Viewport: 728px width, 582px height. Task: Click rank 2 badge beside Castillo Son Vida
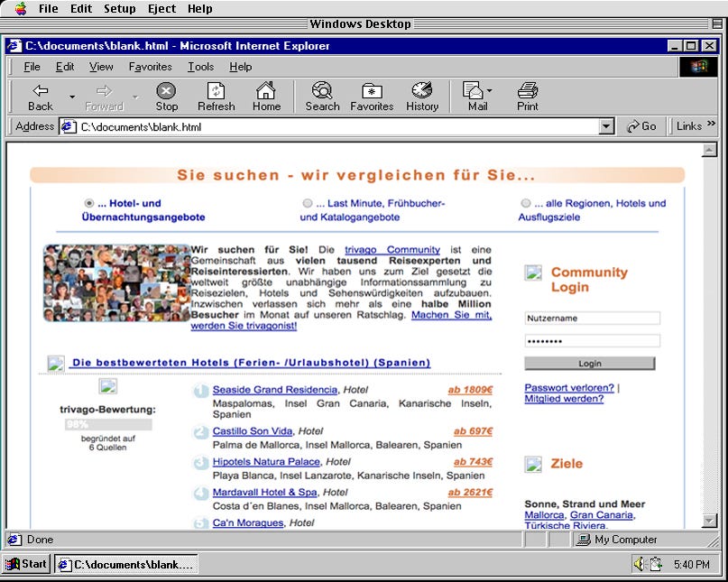click(x=200, y=432)
